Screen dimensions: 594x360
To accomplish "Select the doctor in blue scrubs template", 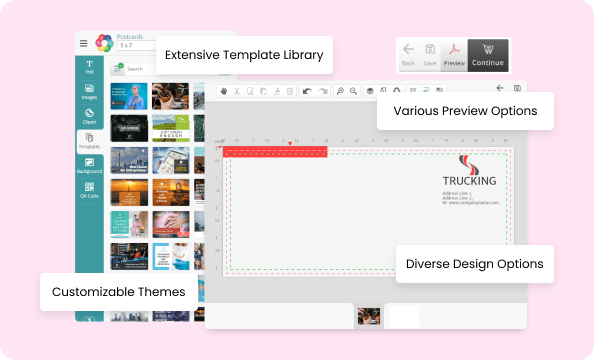I will (129, 96).
